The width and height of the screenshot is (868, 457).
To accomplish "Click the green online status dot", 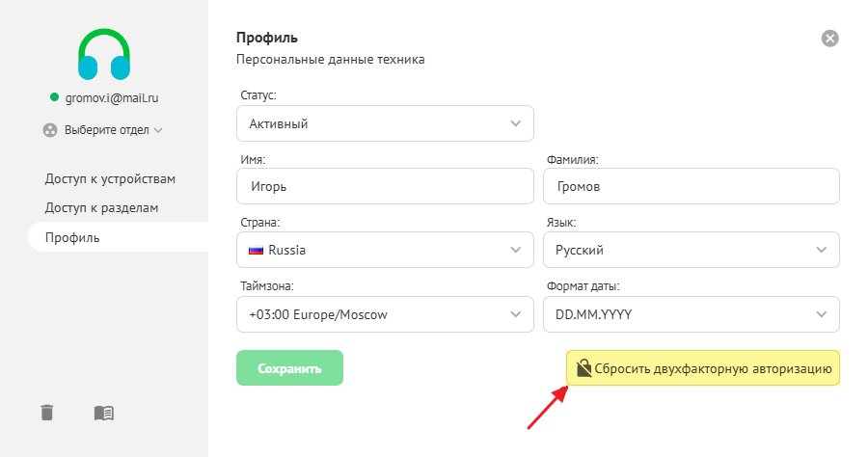I will coord(55,97).
